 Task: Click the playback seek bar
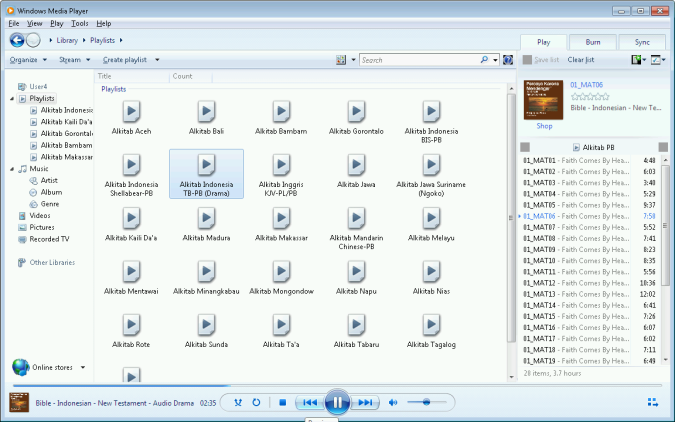click(337, 385)
